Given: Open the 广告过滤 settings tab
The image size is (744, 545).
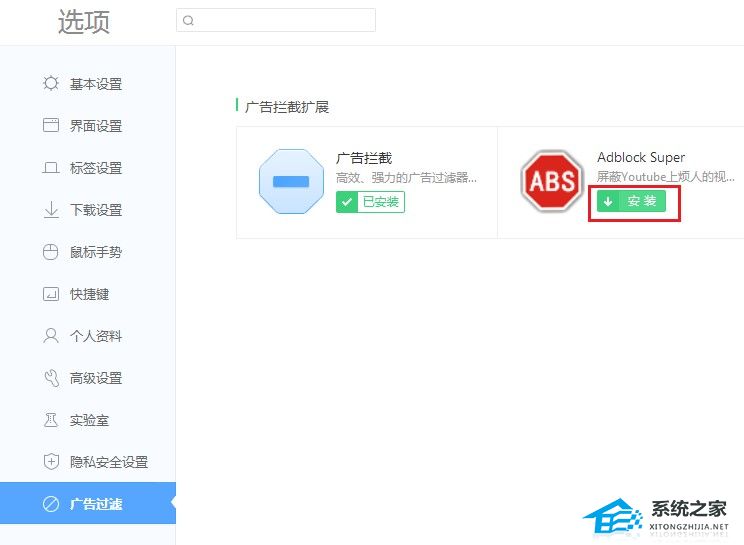Looking at the screenshot, I should 95,504.
